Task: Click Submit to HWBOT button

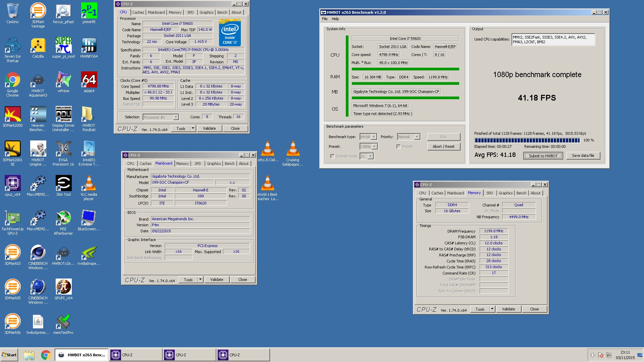Action: click(x=543, y=156)
